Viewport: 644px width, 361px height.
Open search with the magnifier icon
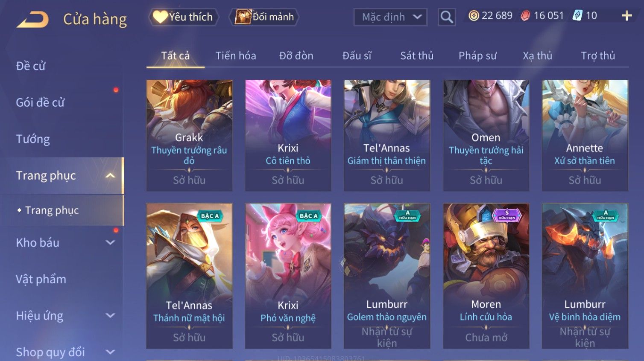point(447,17)
